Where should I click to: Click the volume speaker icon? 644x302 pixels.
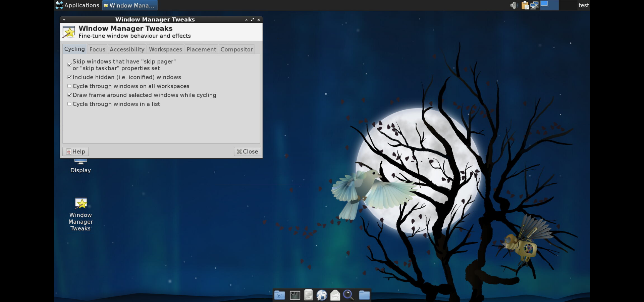tap(514, 5)
